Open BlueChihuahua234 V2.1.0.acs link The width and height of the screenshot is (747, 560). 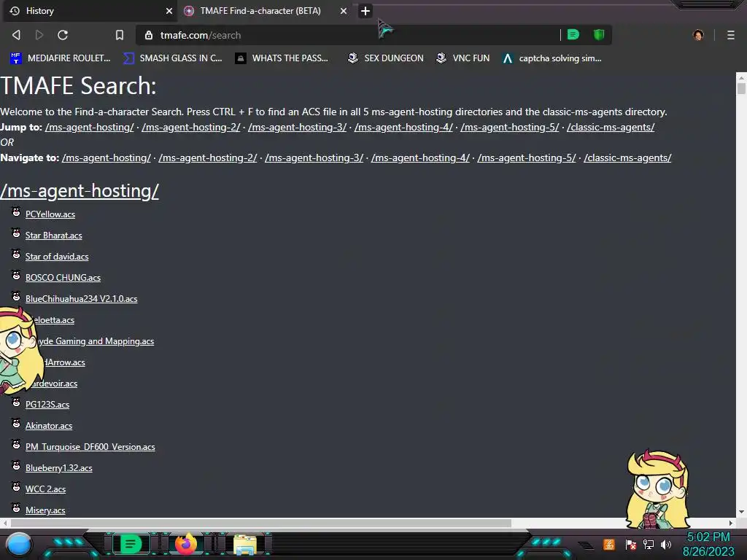82,299
